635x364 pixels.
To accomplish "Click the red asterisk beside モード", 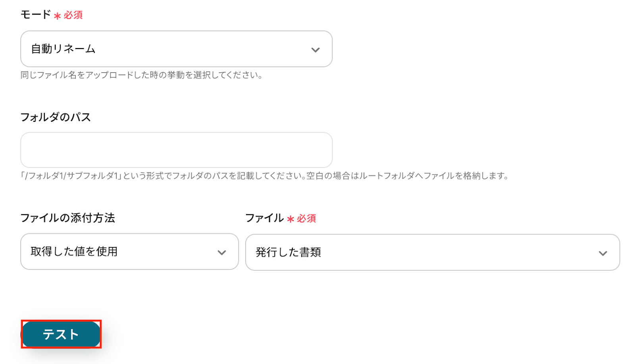I will point(58,16).
